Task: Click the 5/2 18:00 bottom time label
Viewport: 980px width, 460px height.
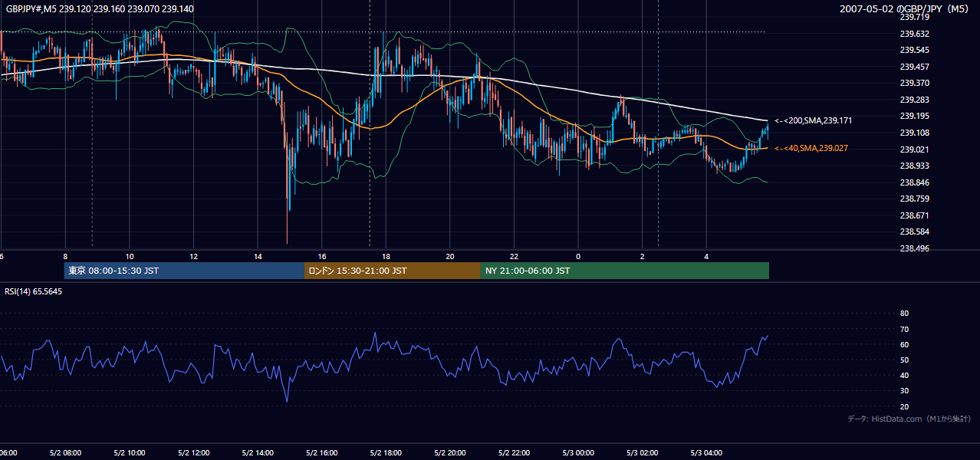Action: [386, 453]
